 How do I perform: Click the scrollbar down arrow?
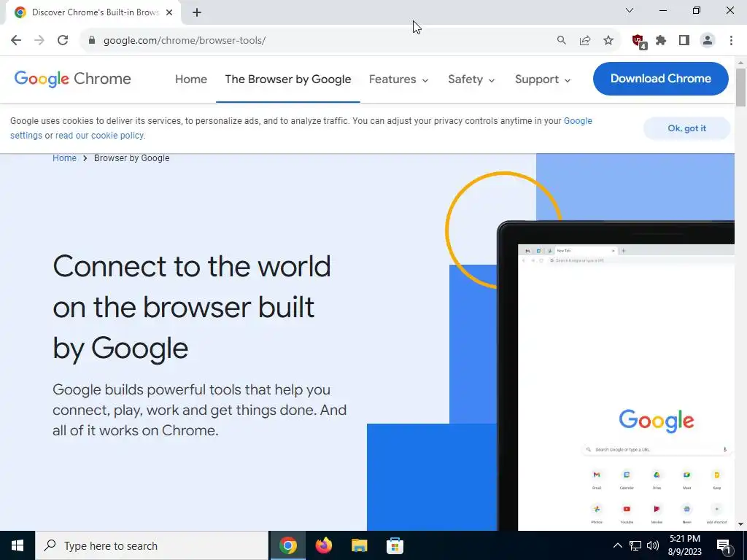click(741, 524)
